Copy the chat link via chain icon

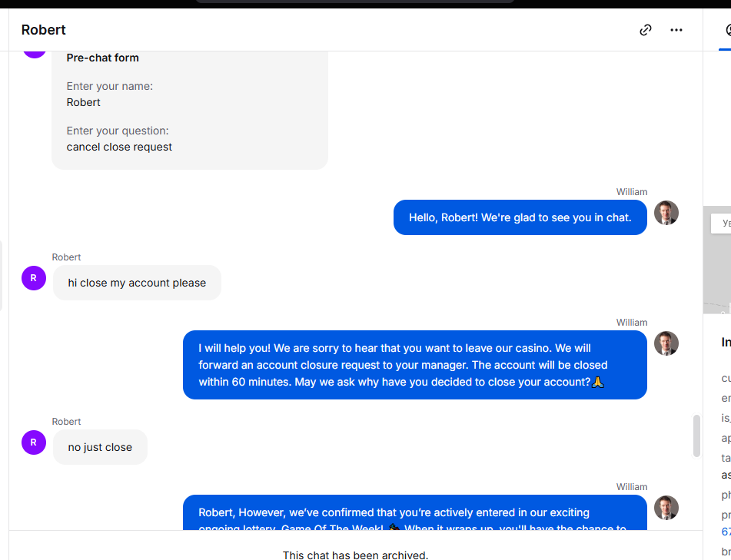point(645,30)
